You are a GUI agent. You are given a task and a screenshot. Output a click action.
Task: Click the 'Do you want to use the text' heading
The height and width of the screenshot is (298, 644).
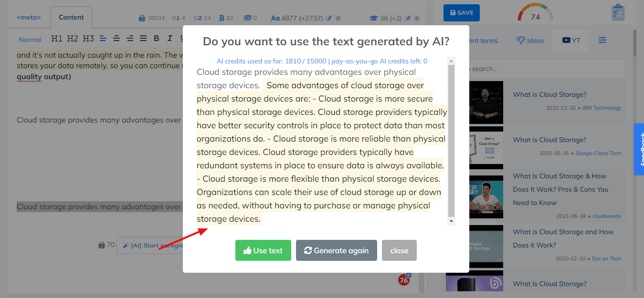coord(326,41)
